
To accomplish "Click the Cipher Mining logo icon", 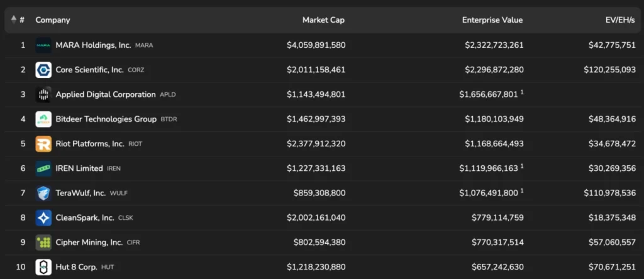I will point(43,242).
